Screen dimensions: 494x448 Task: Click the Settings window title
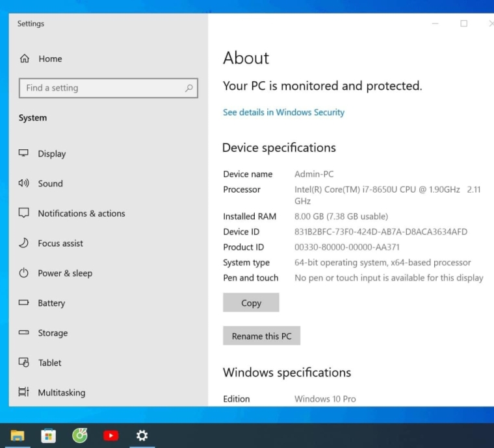31,24
